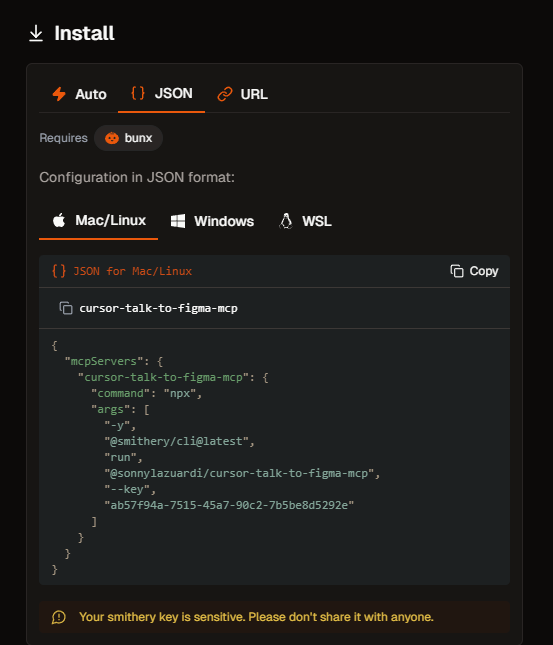Select the Windows platform tab

(x=212, y=221)
